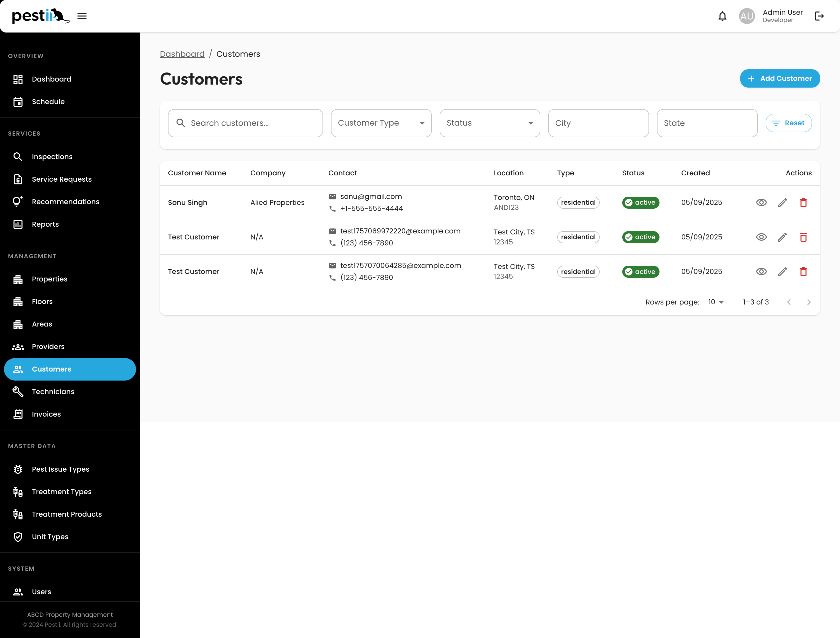Reset filters with the Reset button
This screenshot has width=840, height=638.
click(788, 123)
